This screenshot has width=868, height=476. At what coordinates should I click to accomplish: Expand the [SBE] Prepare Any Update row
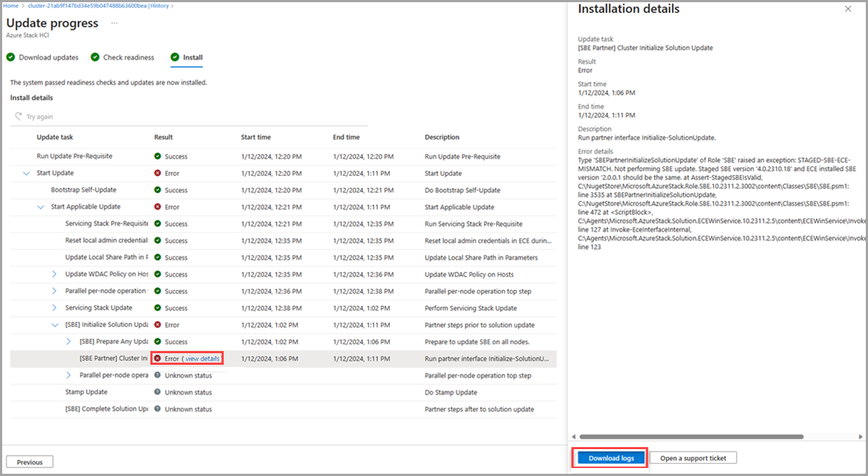coord(69,342)
